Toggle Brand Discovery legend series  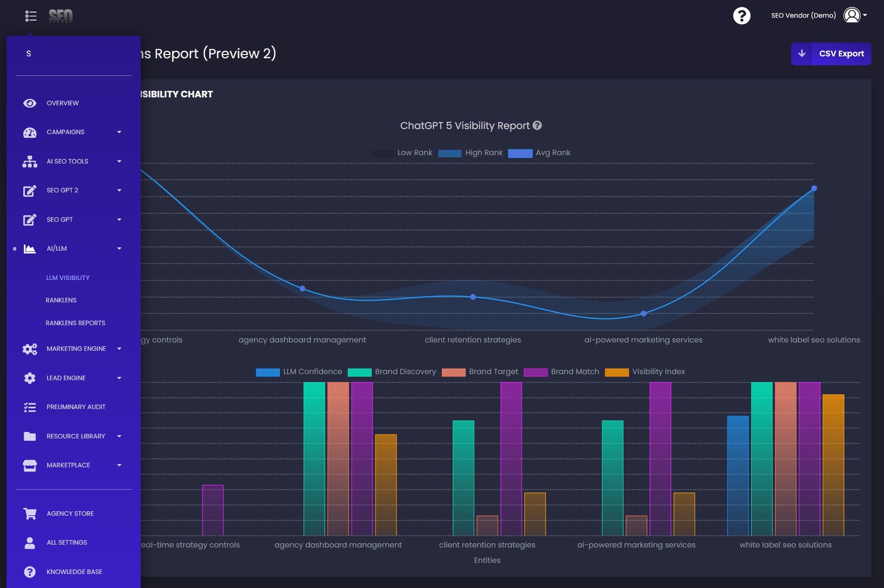(392, 372)
